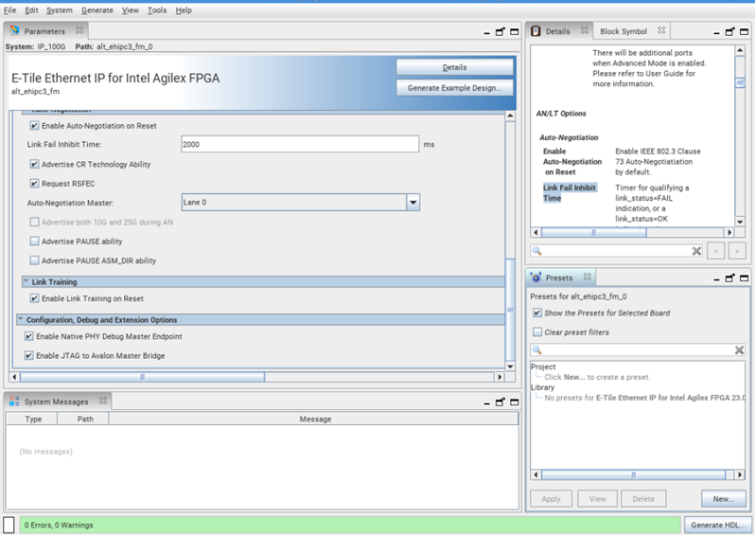Close the Block Symbol tab X icon

661,30
